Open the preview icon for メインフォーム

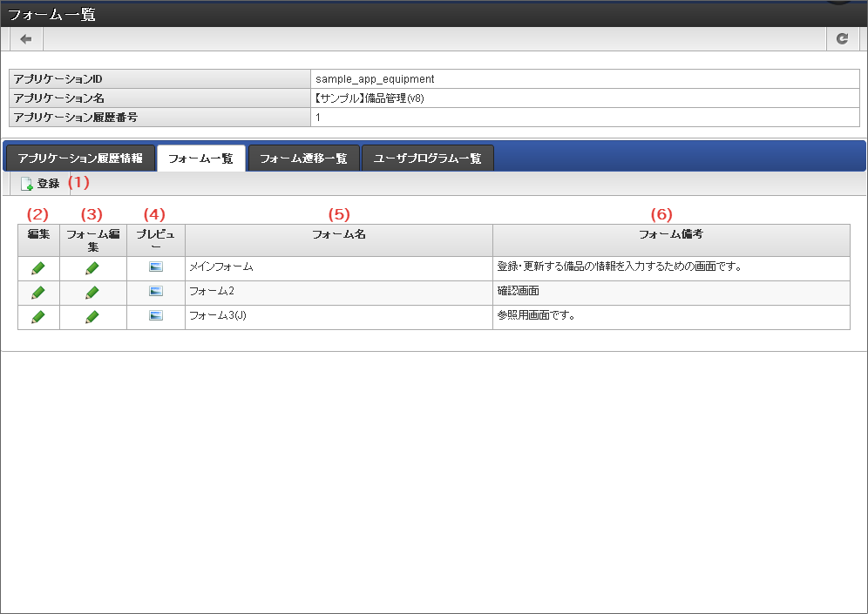[x=155, y=267]
